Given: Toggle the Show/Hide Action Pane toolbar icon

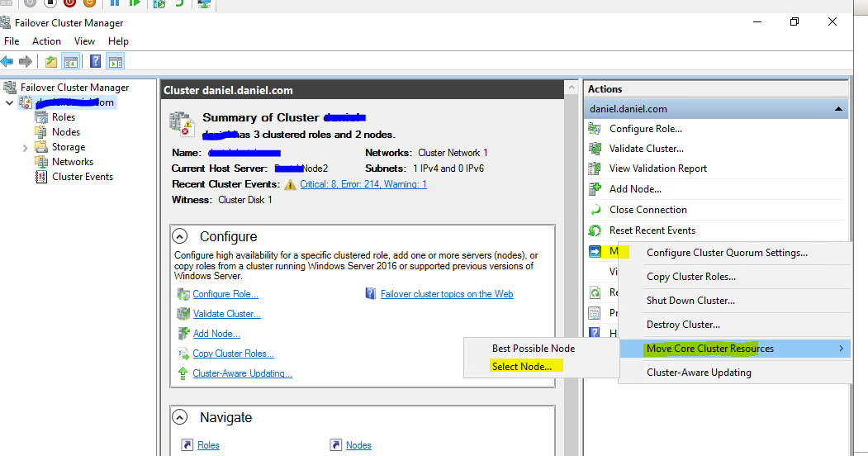Looking at the screenshot, I should (115, 61).
